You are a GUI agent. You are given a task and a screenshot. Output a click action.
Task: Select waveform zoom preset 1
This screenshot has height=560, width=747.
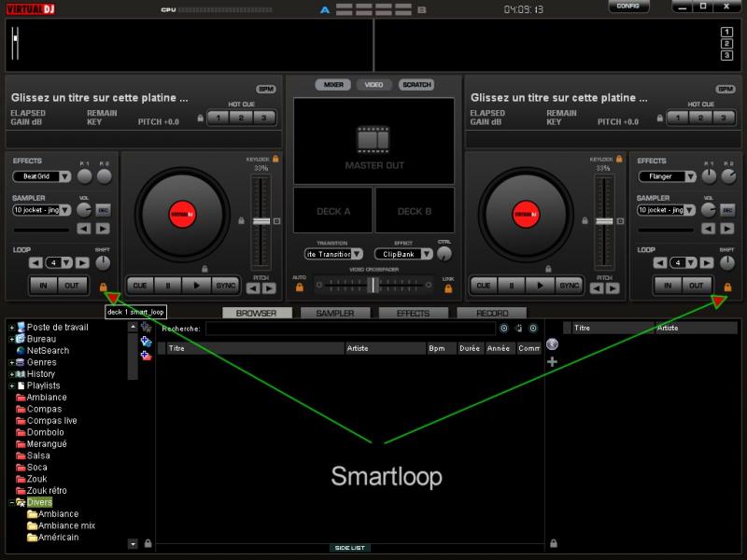tap(726, 32)
